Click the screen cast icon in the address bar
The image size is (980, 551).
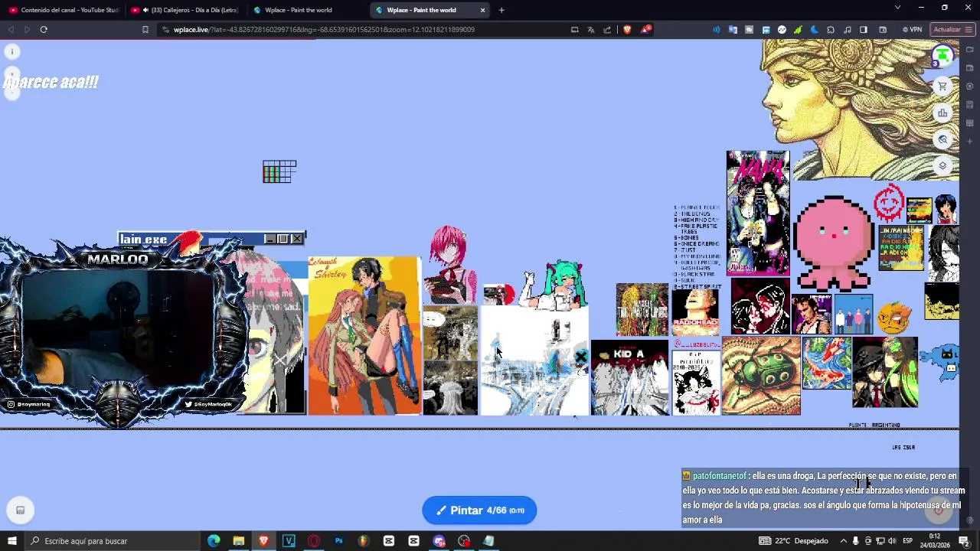574,30
